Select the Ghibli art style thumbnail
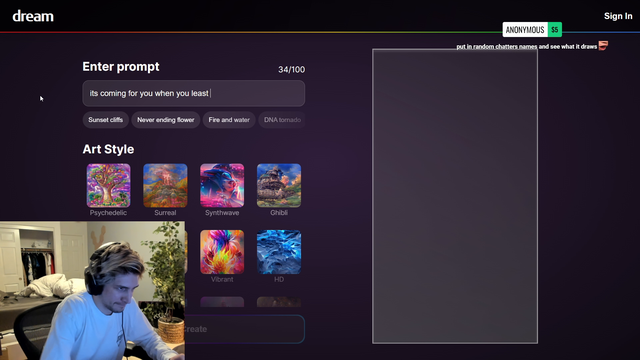The image size is (640, 360). pyautogui.click(x=279, y=185)
